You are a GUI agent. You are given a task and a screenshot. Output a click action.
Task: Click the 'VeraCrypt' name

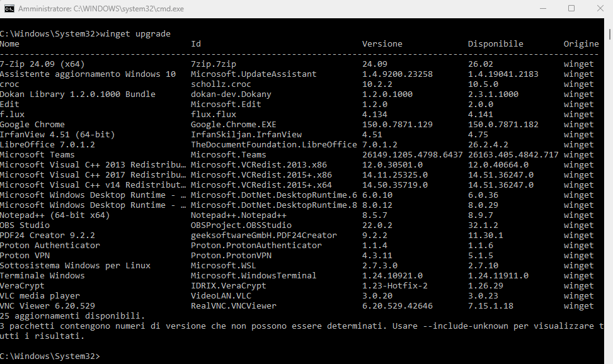pyautogui.click(x=22, y=286)
